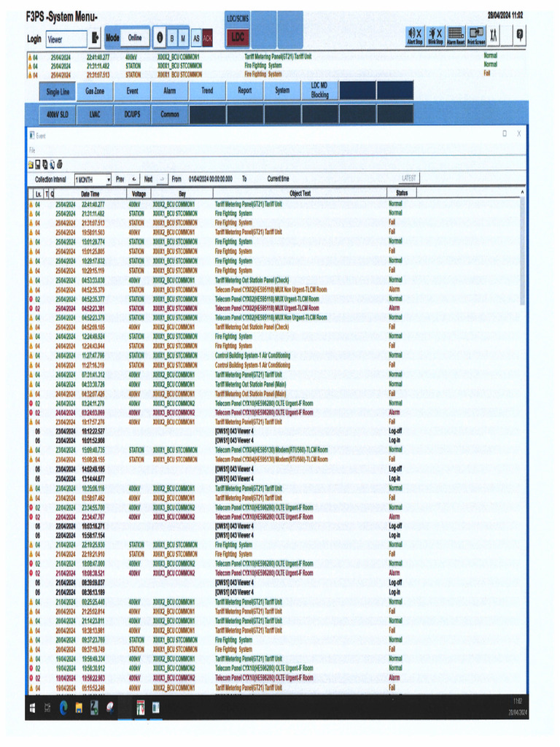Click the Print Screen icon

pos(476,35)
